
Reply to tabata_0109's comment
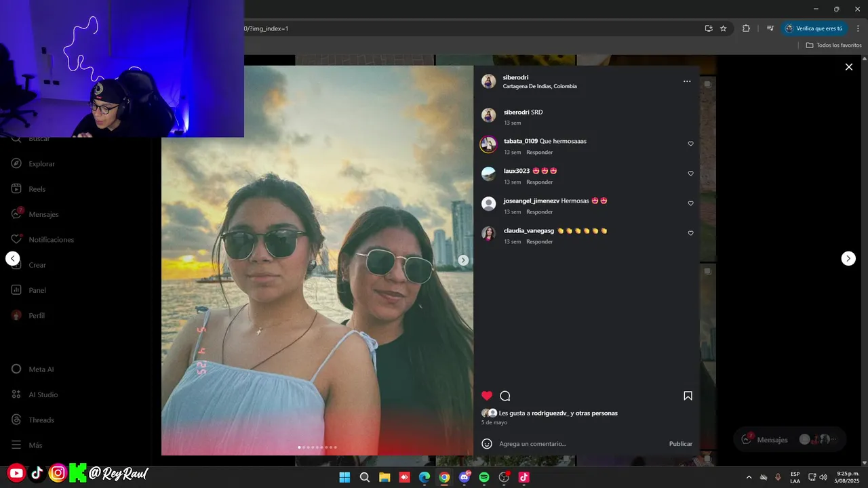tap(540, 152)
